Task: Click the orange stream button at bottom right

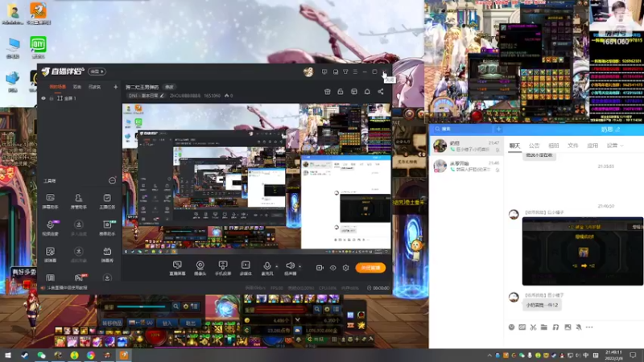Action: click(x=370, y=268)
